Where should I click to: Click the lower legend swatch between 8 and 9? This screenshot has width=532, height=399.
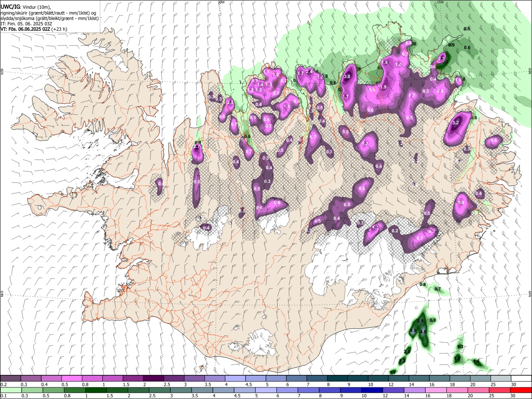329,390
